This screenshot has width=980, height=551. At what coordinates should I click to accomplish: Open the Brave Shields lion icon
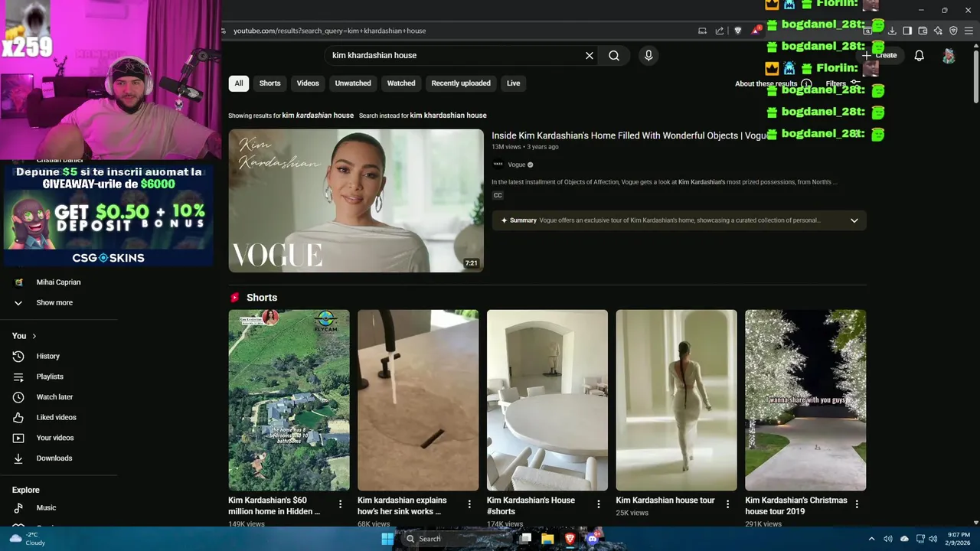tap(738, 31)
